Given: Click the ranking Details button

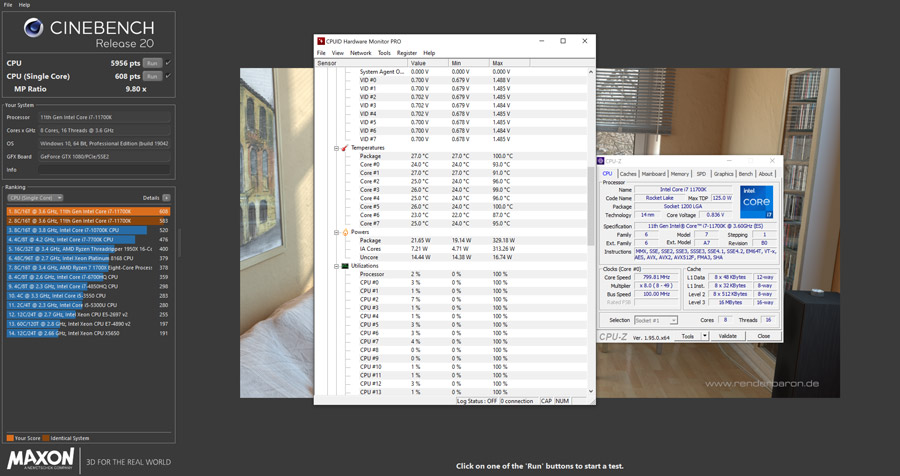Looking at the screenshot, I should click(166, 198).
